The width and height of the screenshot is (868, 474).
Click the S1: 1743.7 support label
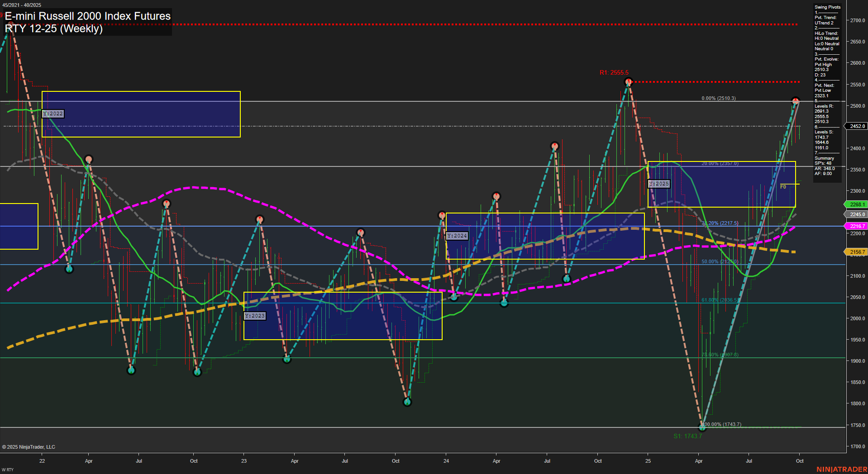[x=687, y=436]
